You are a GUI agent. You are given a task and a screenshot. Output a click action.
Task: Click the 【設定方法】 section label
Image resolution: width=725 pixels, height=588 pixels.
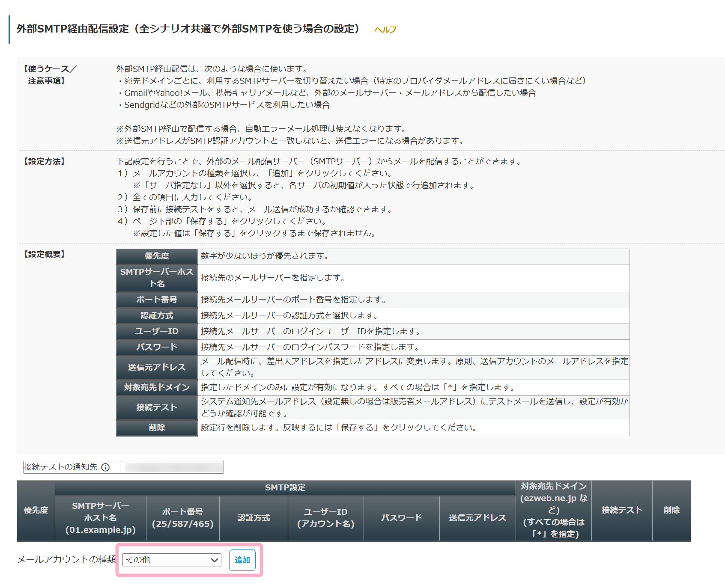pos(45,161)
